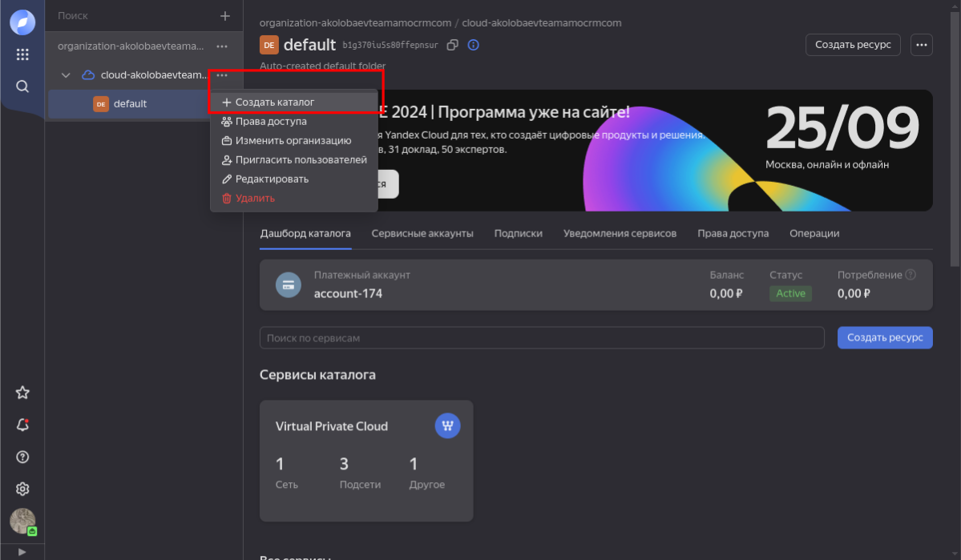961x560 pixels.
Task: Open the help question mark icon
Action: tap(22, 457)
